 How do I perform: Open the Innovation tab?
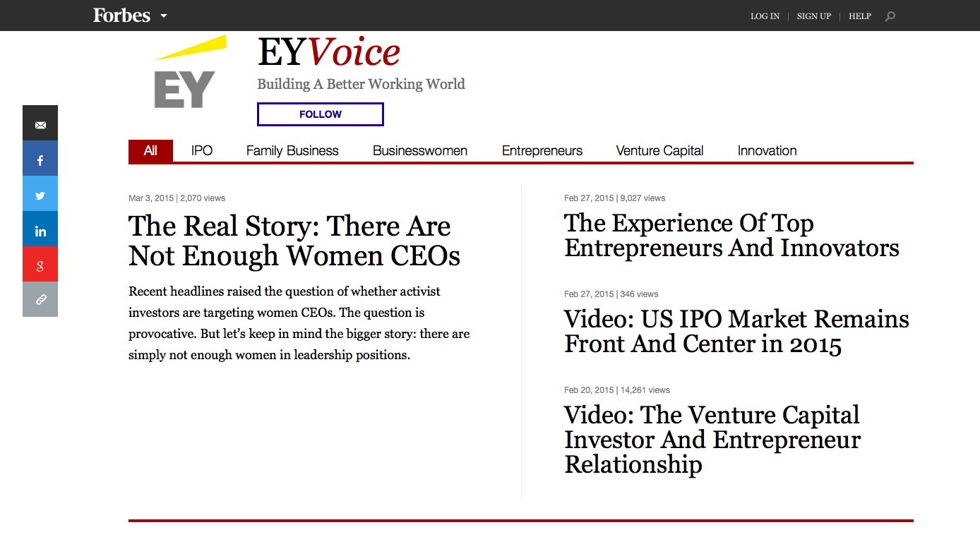click(x=767, y=151)
